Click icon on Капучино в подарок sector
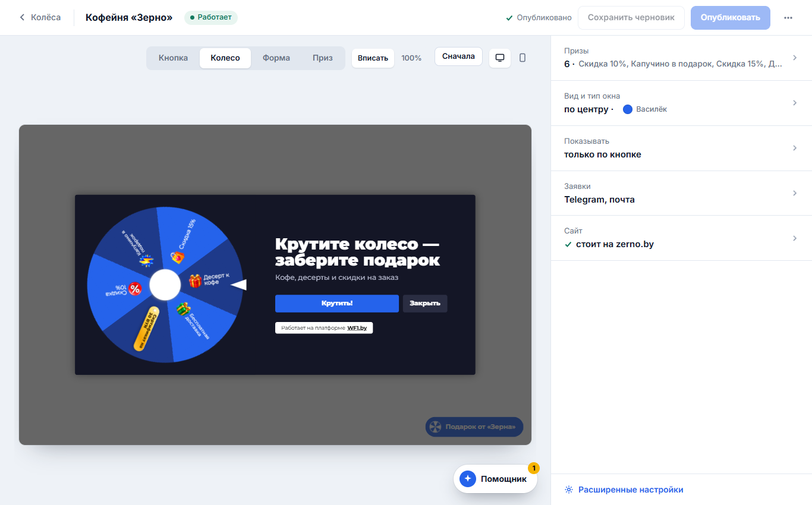Screen dimensions: 812x505 (146, 260)
